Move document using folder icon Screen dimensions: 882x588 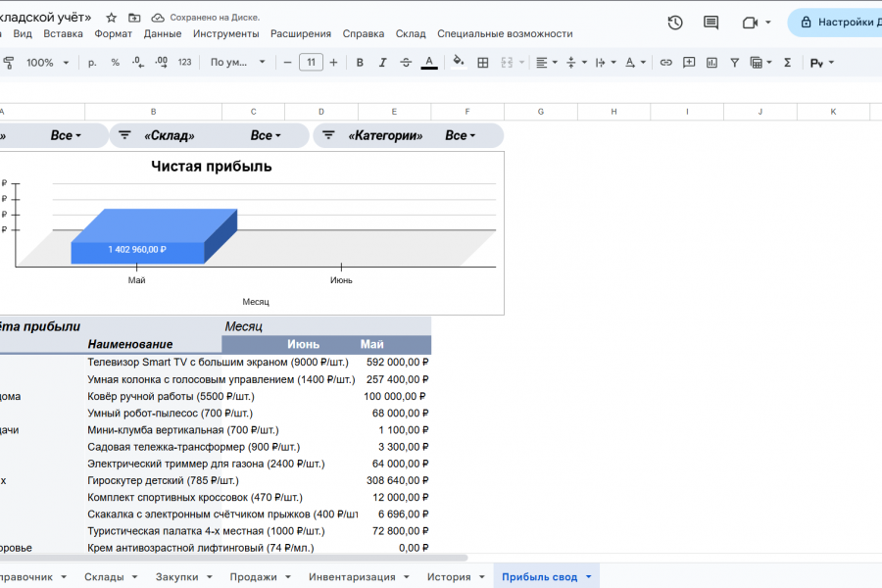[x=134, y=18]
